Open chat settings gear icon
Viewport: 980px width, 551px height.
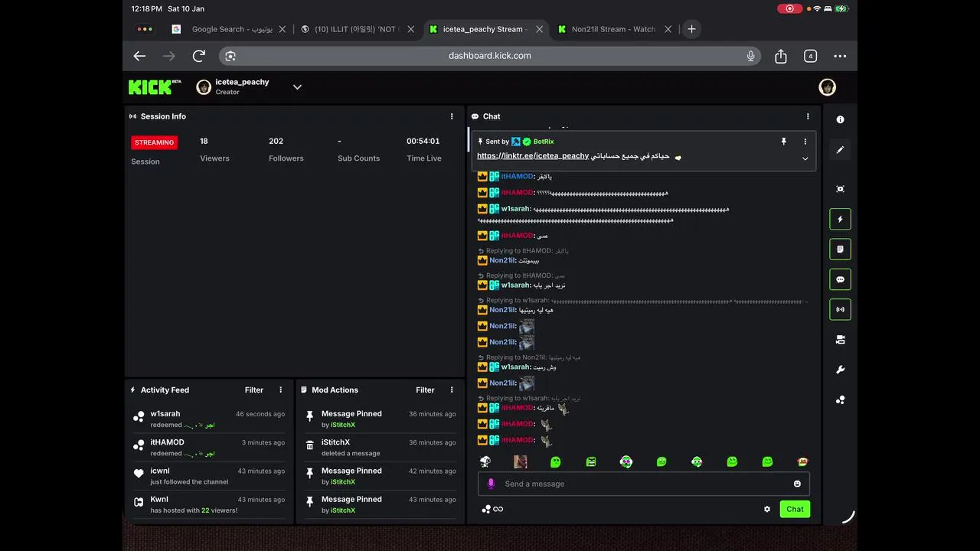pyautogui.click(x=767, y=509)
